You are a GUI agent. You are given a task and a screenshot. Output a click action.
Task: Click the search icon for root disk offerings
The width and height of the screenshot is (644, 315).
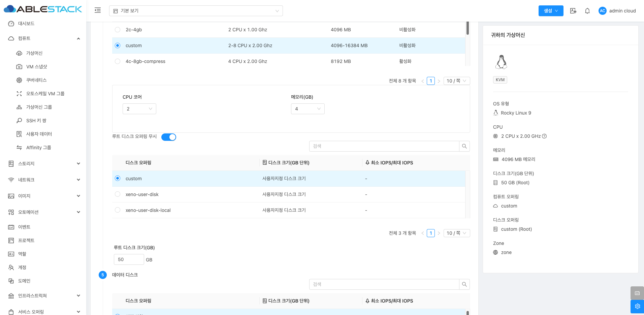tap(464, 146)
